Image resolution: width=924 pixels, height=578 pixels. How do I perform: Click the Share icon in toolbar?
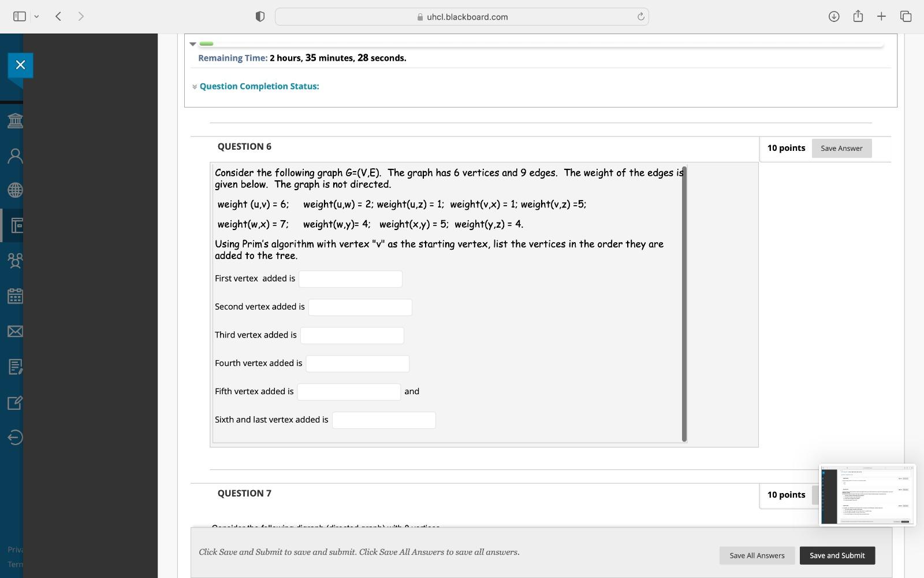[858, 16]
